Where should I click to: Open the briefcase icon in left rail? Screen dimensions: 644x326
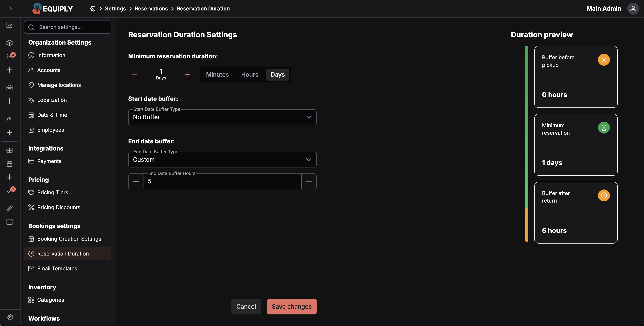[x=10, y=88]
